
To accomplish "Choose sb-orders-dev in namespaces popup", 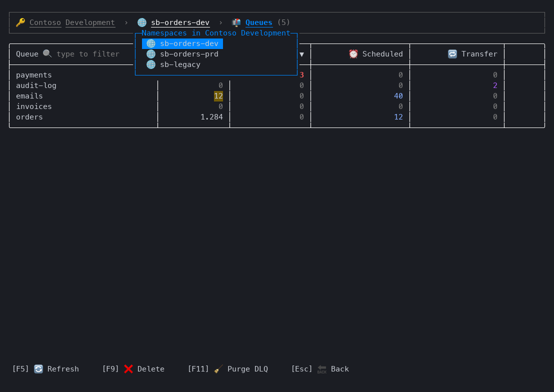I will (x=182, y=43).
